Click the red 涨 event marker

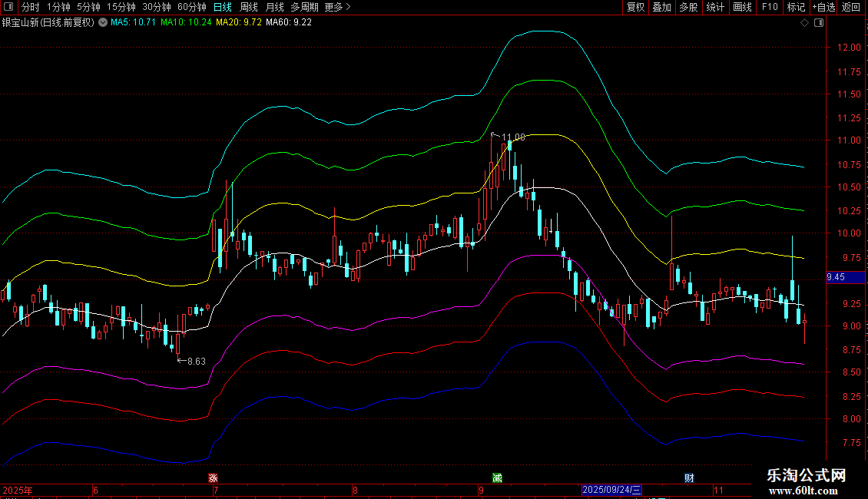pyautogui.click(x=213, y=478)
